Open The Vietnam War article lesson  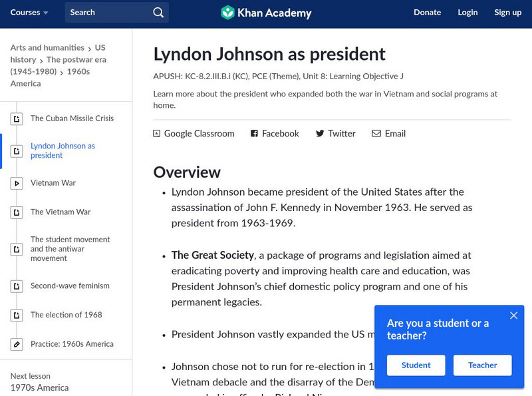(x=61, y=212)
